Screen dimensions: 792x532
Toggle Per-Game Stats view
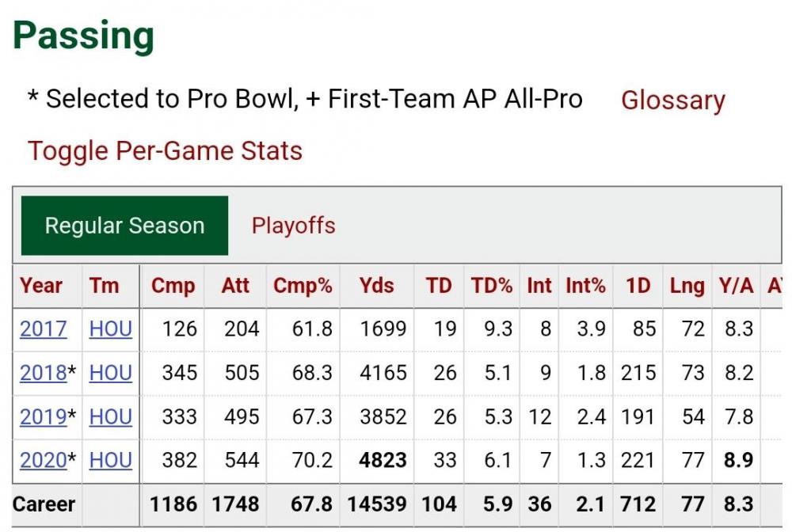point(165,150)
